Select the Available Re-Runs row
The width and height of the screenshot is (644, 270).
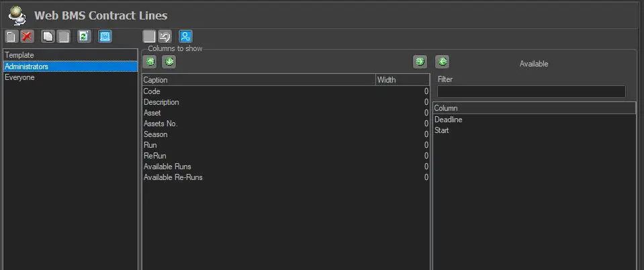(173, 177)
